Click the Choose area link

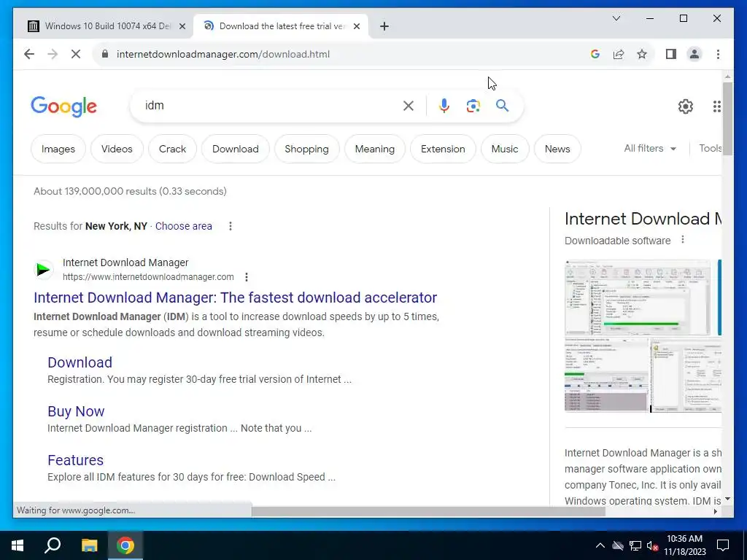click(x=183, y=226)
